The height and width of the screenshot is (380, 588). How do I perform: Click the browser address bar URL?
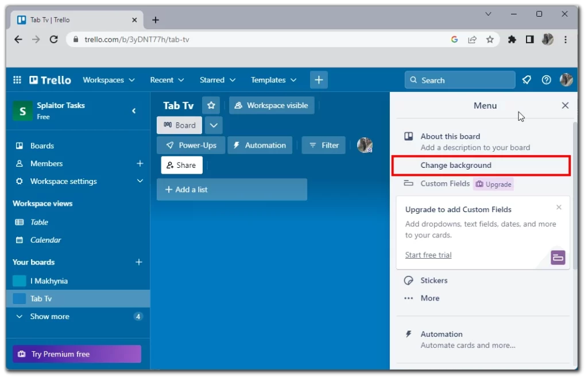pos(137,40)
